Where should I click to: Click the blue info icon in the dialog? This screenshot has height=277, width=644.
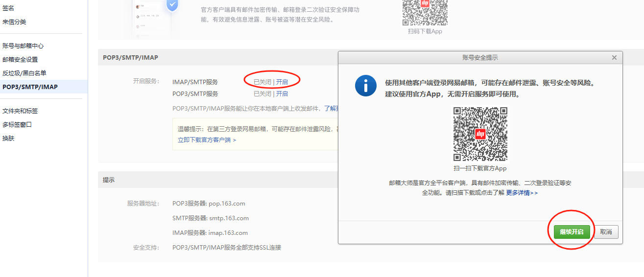[x=365, y=86]
